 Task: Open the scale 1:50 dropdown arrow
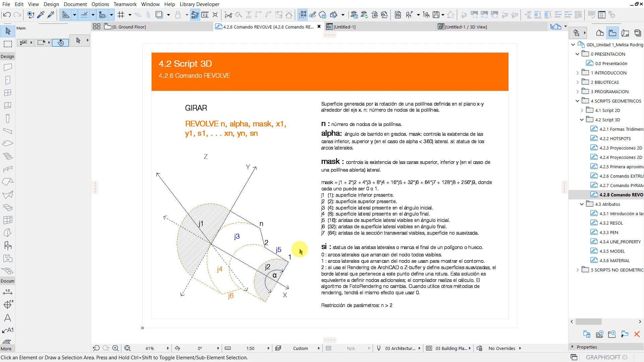(x=268, y=348)
